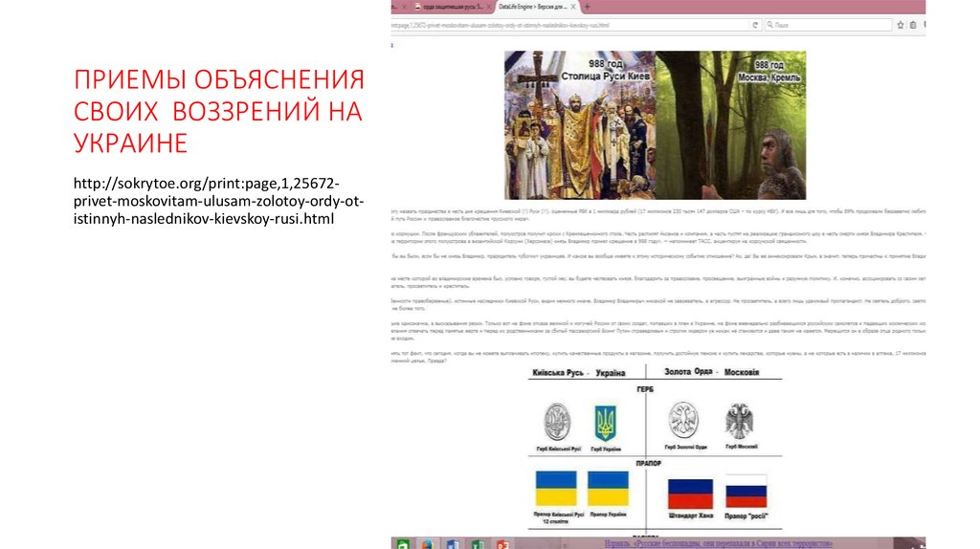The width and height of the screenshot is (980, 549).
Task: Open the Kiev 988 painting image
Action: [580, 125]
